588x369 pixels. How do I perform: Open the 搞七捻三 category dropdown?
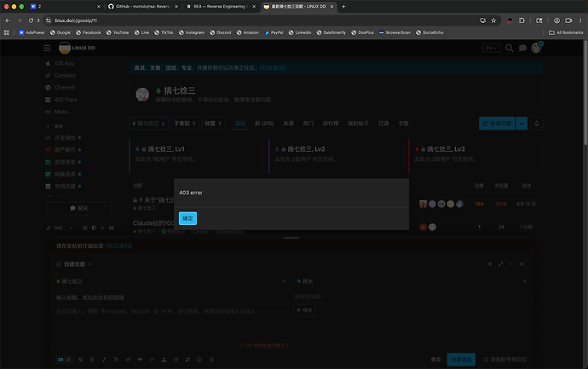tap(148, 124)
